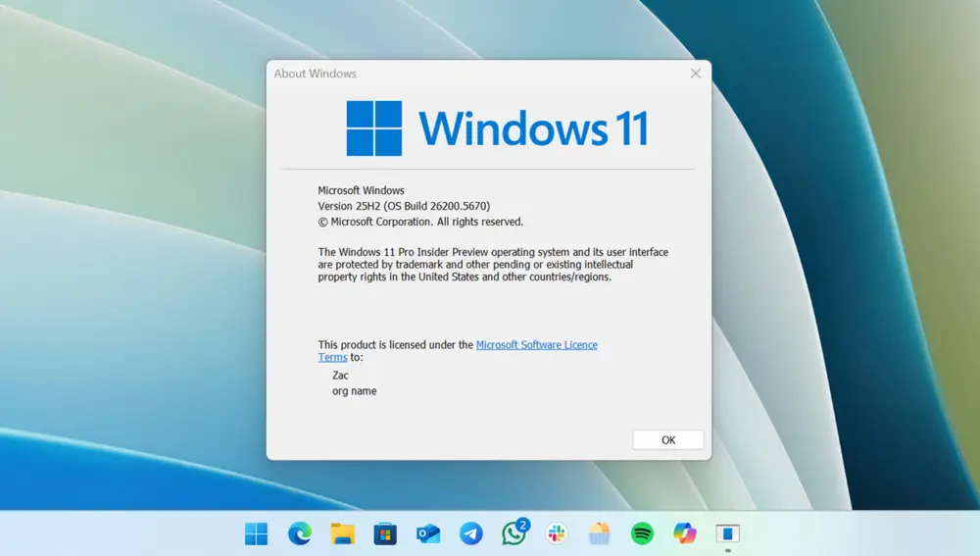Screen dimensions: 980x556
Task: Click the Windows 11 logo in dialog
Action: pos(498,128)
